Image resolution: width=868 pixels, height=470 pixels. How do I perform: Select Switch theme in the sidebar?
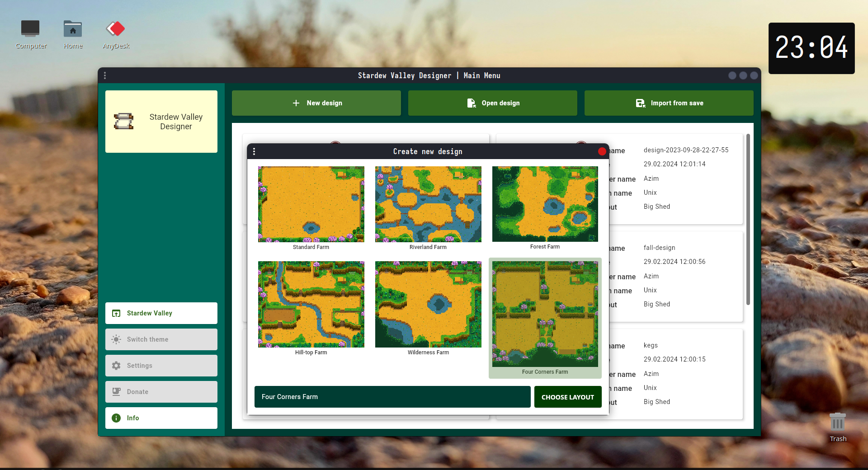tap(161, 339)
